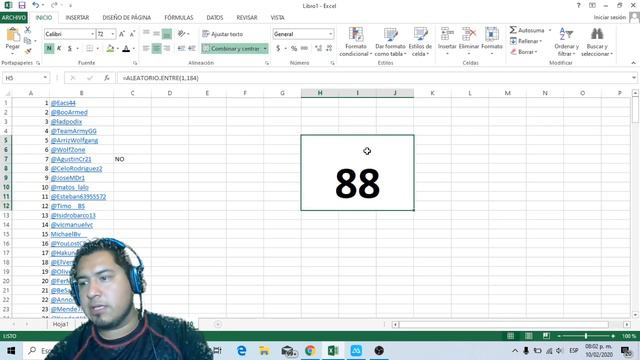Decrease font size with the smaller A
This screenshot has width=640, height=360.
click(x=132, y=34)
